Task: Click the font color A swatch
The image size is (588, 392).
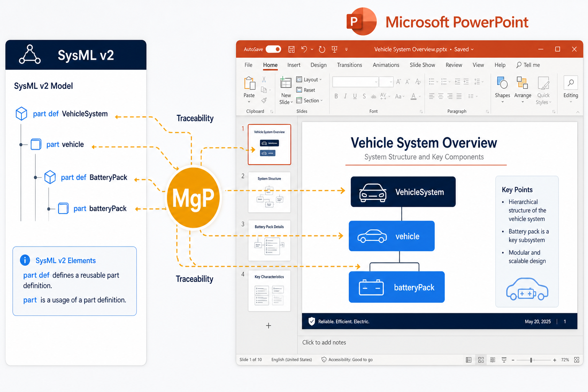Action: click(x=413, y=96)
